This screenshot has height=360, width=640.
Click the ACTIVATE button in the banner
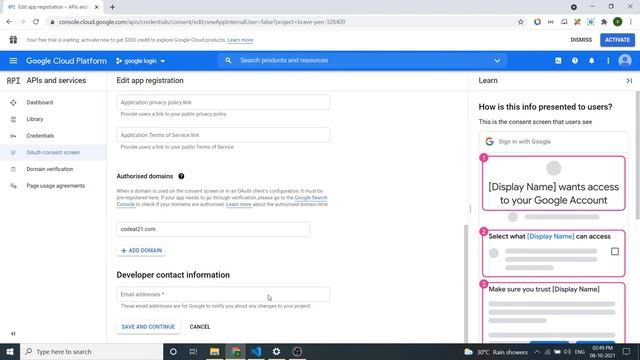click(x=617, y=40)
